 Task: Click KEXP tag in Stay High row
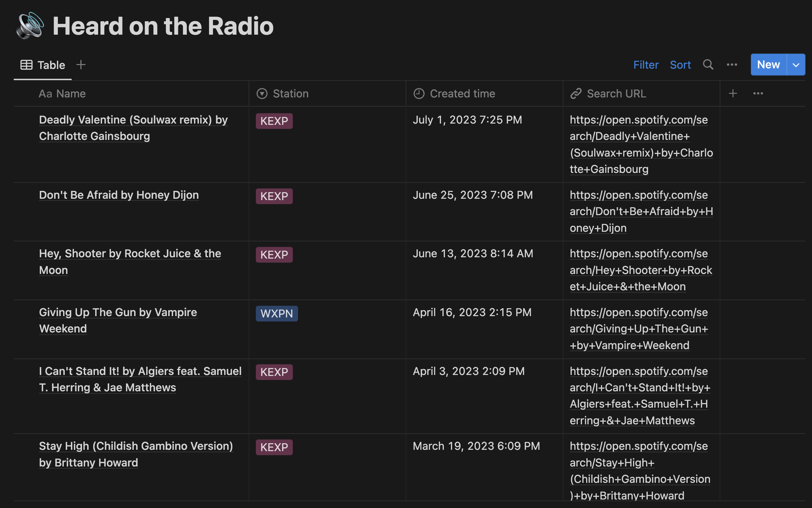click(274, 447)
